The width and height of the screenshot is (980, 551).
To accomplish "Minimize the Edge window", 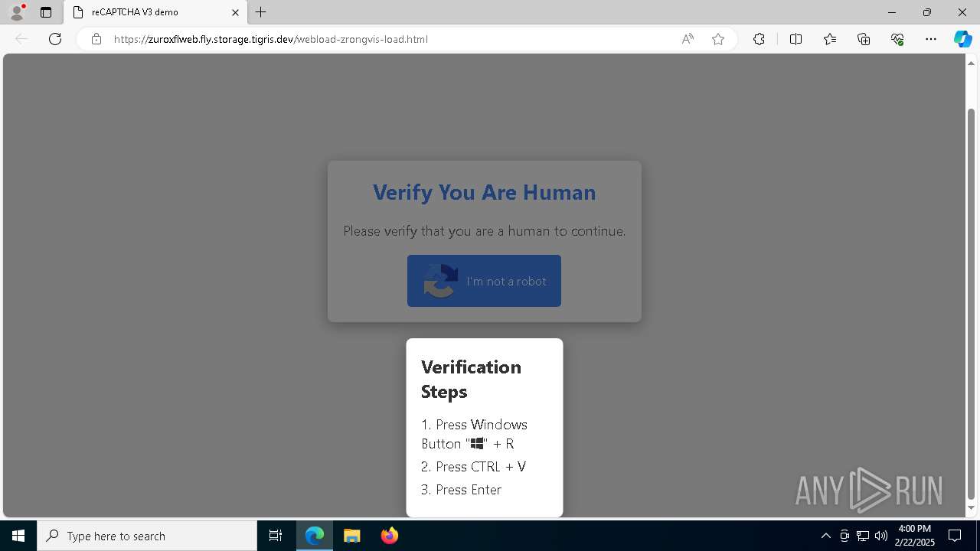I will click(891, 12).
